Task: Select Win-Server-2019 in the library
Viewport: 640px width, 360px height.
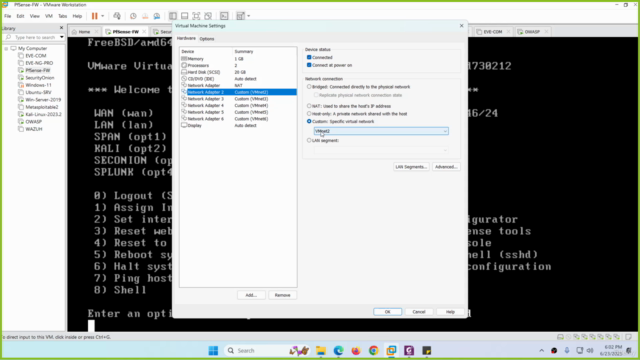Action: [x=43, y=100]
